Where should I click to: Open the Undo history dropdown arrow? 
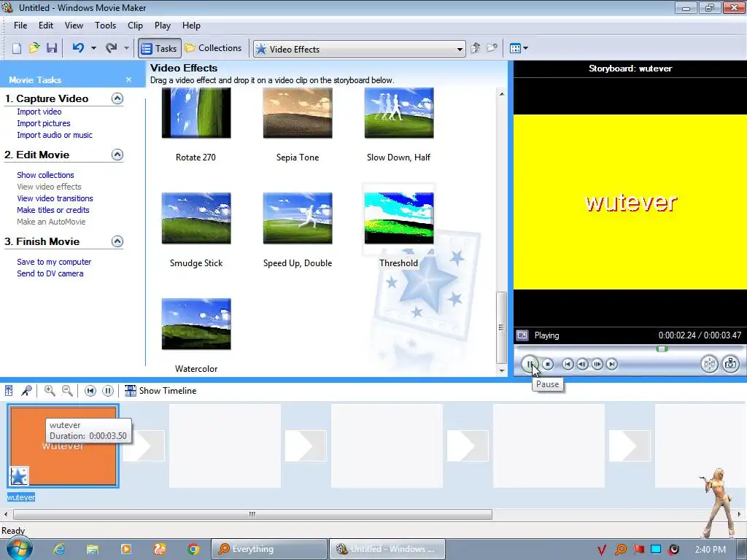coord(93,48)
